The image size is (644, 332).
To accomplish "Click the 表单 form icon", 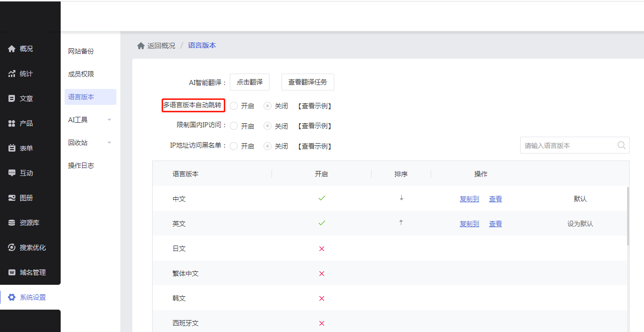I will tap(12, 148).
